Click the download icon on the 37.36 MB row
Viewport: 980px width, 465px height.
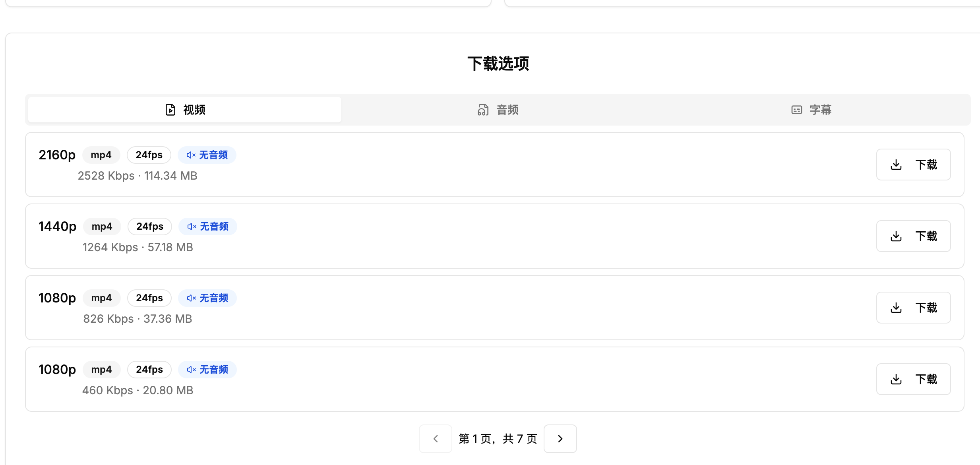[896, 307]
